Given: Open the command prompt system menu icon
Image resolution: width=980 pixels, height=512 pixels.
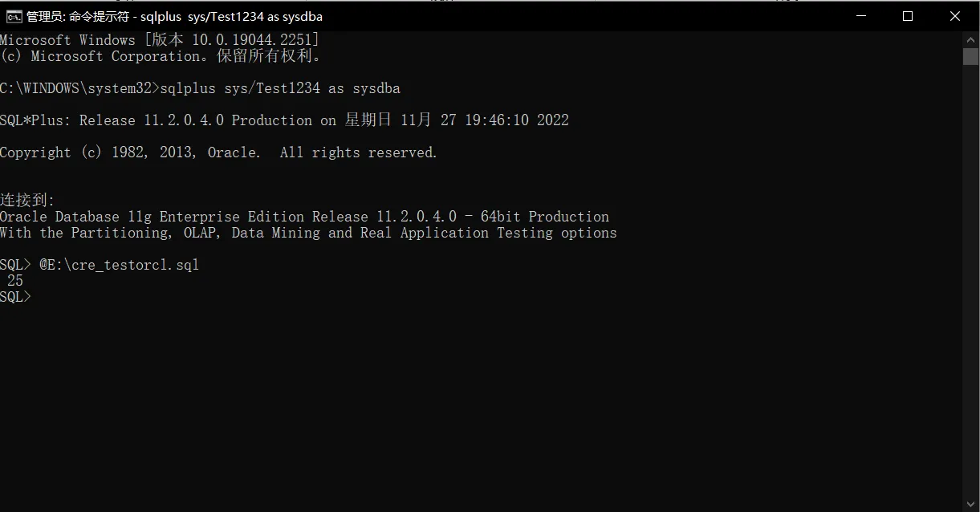Looking at the screenshot, I should pos(14,16).
